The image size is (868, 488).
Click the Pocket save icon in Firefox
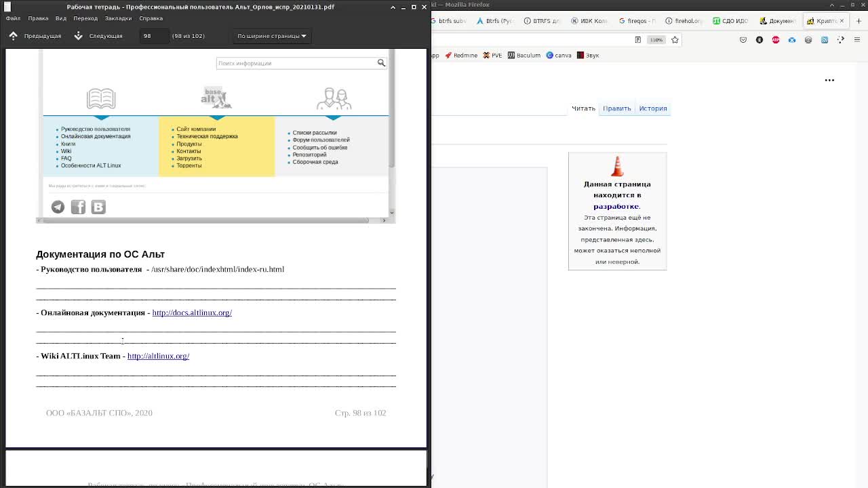pyautogui.click(x=743, y=40)
